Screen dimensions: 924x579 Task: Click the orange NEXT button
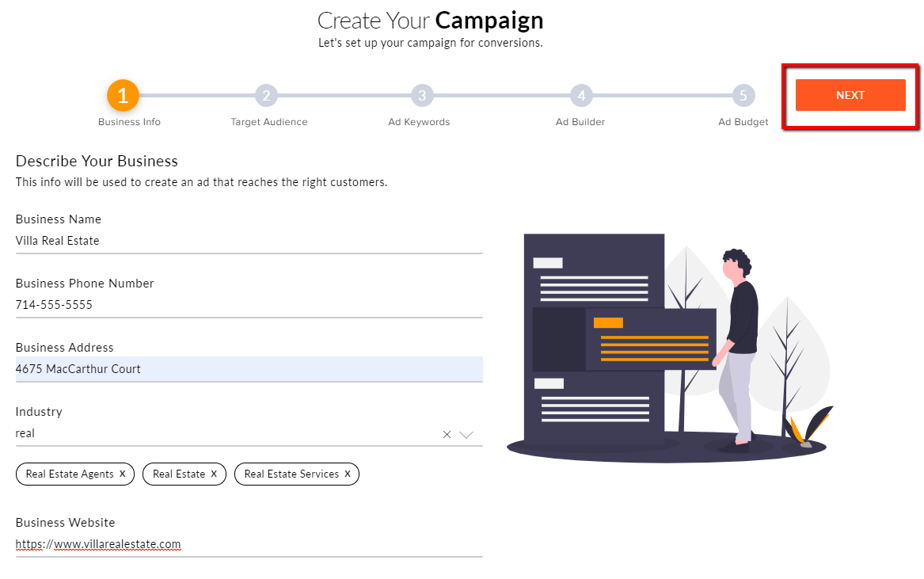click(850, 95)
